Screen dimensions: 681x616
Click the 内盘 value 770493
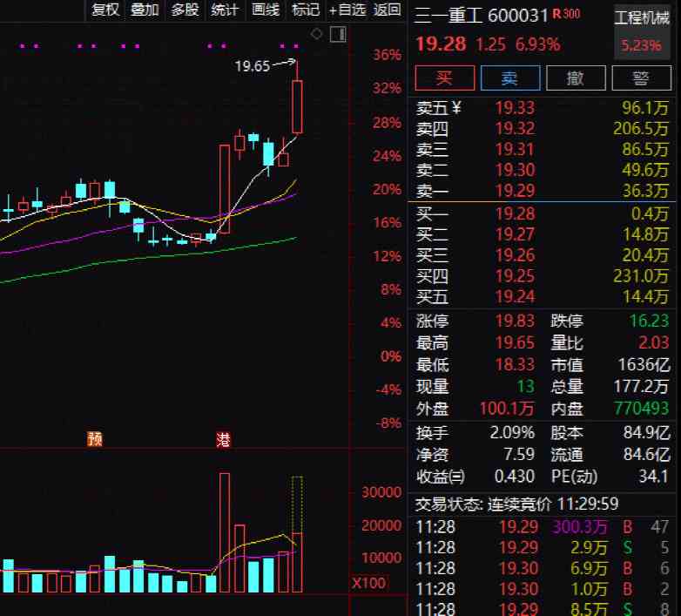[641, 409]
